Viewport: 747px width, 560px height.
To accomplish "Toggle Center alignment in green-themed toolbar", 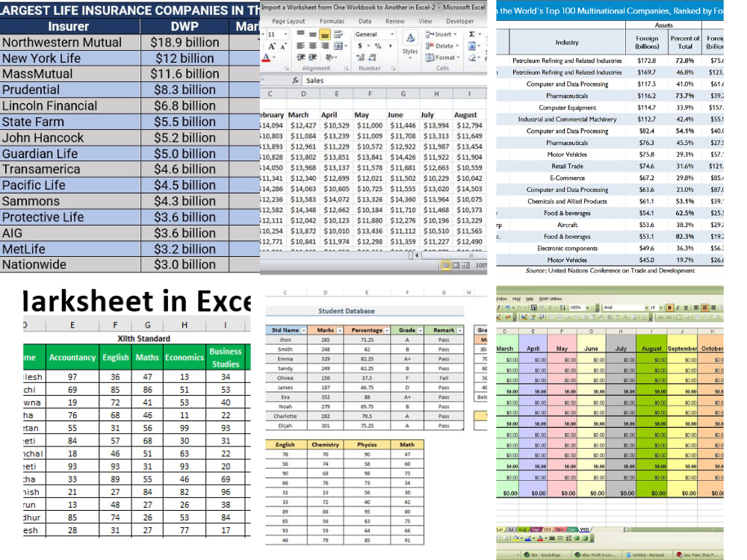I will [704, 308].
